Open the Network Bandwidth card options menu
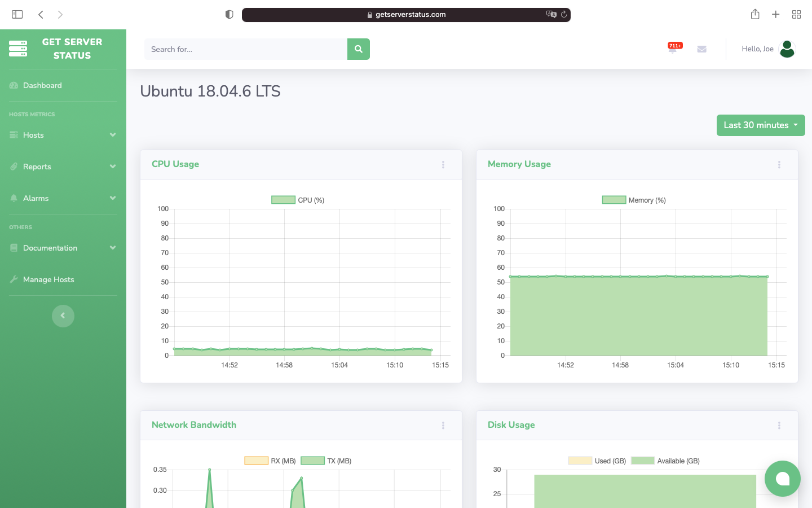The width and height of the screenshot is (812, 508). [443, 426]
